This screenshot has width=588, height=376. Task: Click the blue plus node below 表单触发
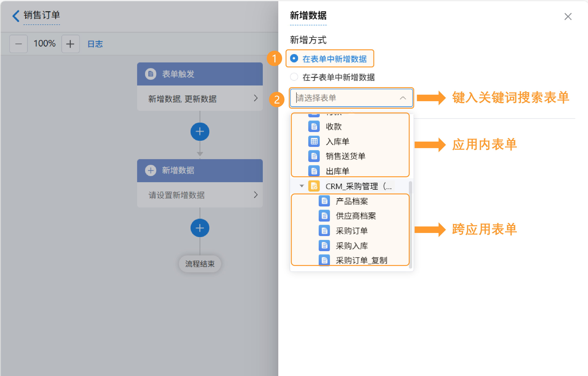200,132
